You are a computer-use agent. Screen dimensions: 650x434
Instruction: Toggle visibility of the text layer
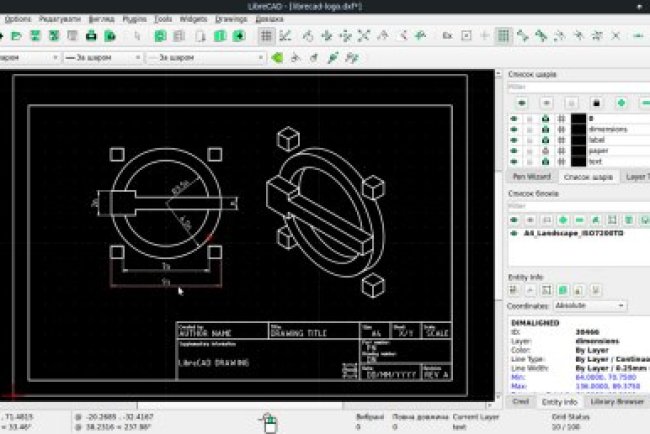(515, 160)
